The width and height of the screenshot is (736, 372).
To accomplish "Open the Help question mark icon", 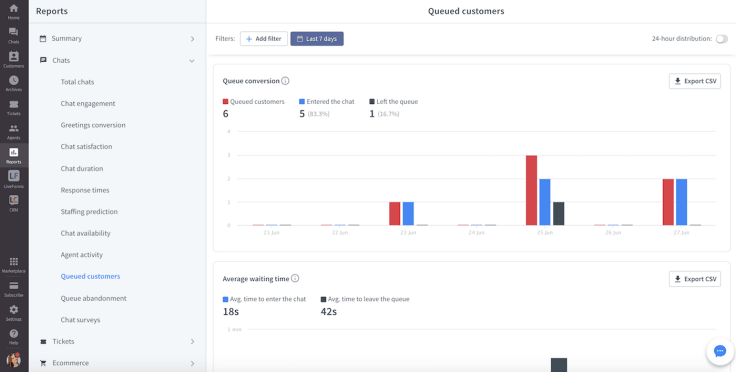I will click(14, 334).
